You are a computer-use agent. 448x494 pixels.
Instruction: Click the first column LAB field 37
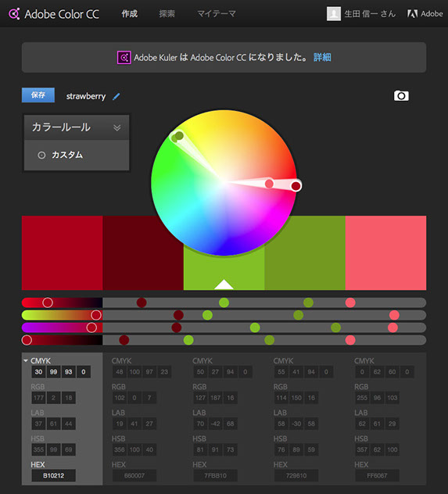pos(38,424)
